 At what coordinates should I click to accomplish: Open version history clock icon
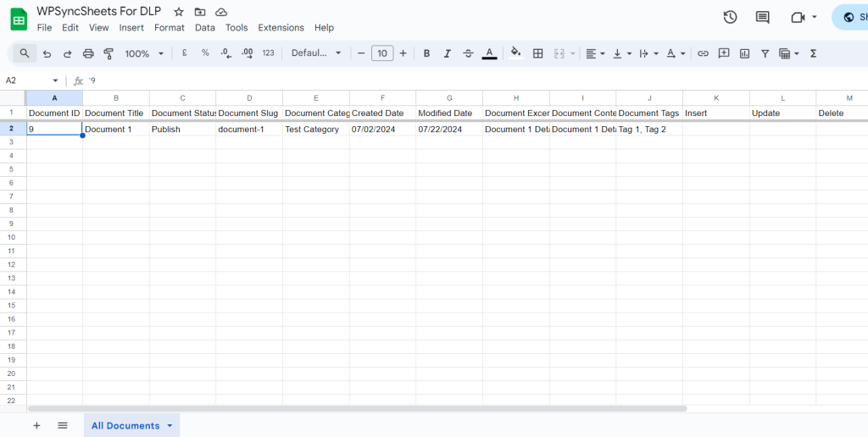coord(730,17)
